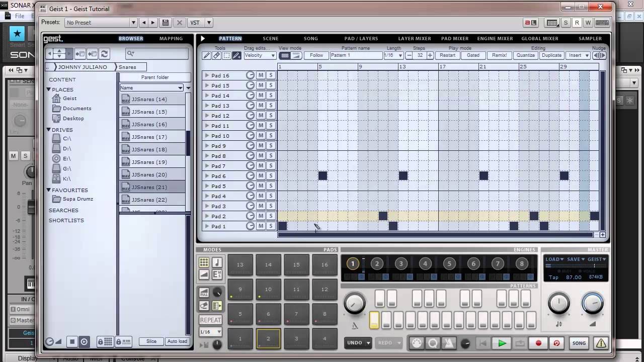Select the Pencil draw tool
This screenshot has width=644, height=362.
click(x=206, y=55)
